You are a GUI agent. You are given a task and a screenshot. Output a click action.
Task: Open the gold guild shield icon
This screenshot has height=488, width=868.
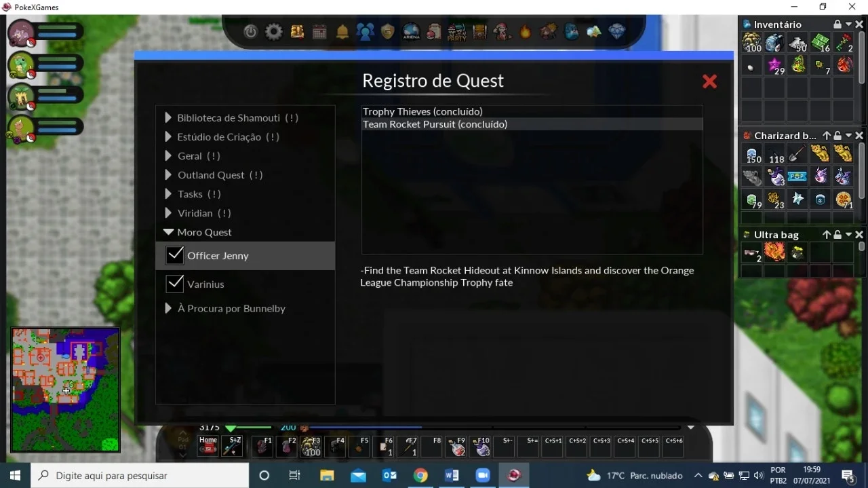coord(388,32)
